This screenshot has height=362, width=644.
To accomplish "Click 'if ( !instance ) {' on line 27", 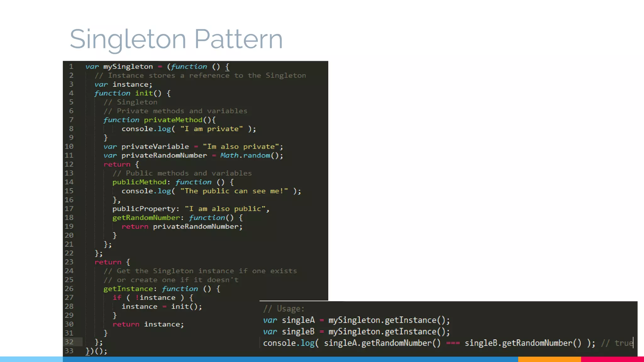I will tap(153, 298).
